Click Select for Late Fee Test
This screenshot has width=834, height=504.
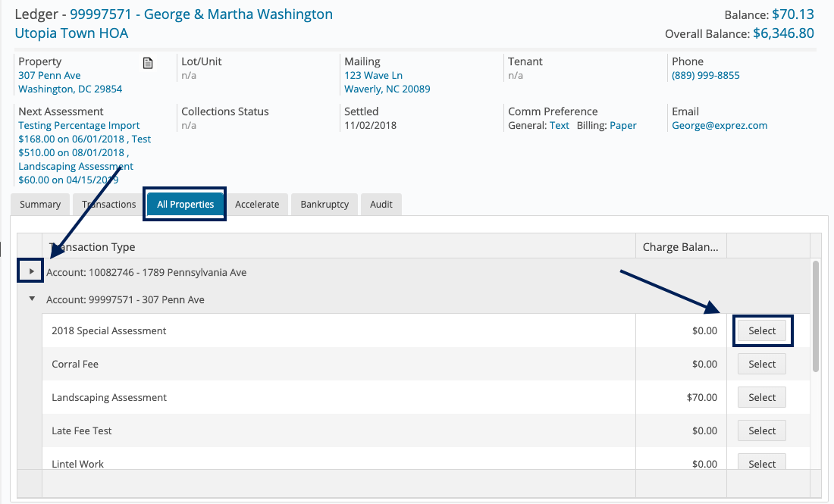pos(762,430)
